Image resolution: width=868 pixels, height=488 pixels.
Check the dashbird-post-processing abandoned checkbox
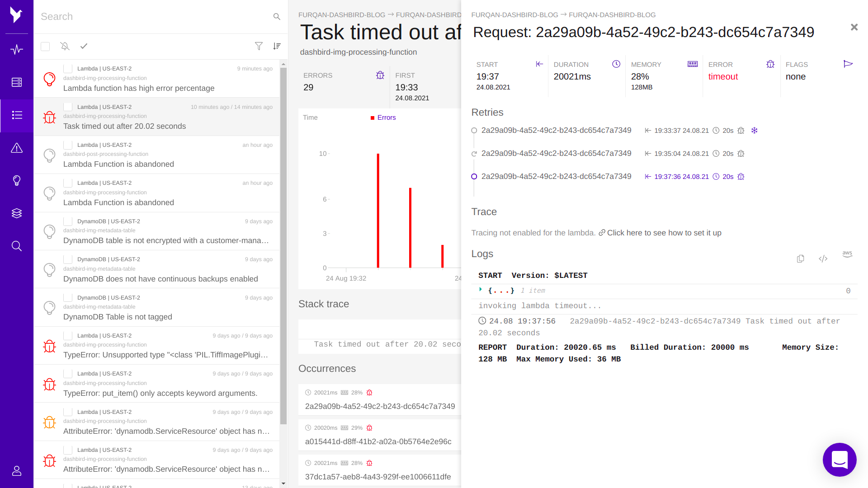[68, 145]
